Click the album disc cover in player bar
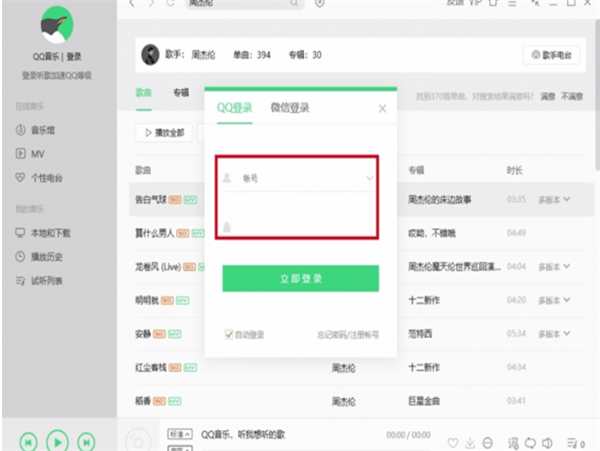This screenshot has height=451, width=600. [x=138, y=442]
